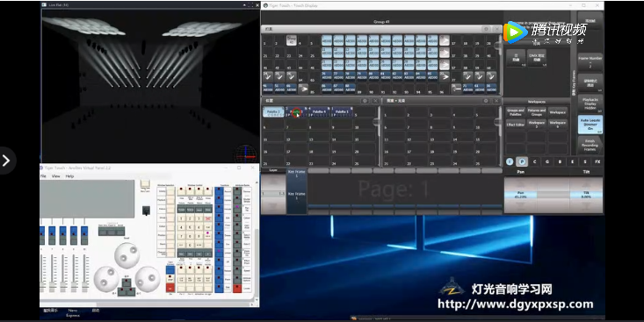Open the Help menu in Virtual Panel

69,176
